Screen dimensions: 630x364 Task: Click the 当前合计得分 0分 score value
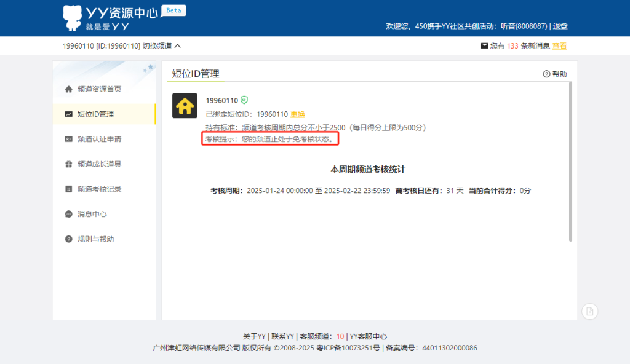pyautogui.click(x=525, y=191)
